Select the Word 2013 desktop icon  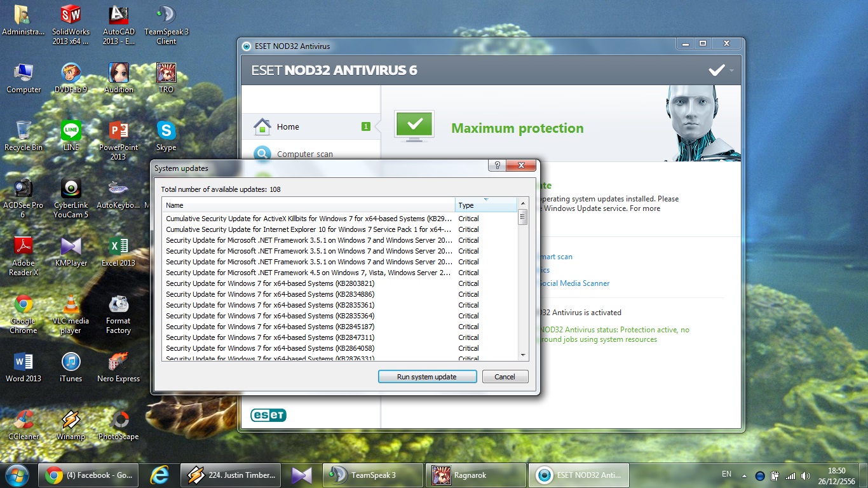coord(24,367)
